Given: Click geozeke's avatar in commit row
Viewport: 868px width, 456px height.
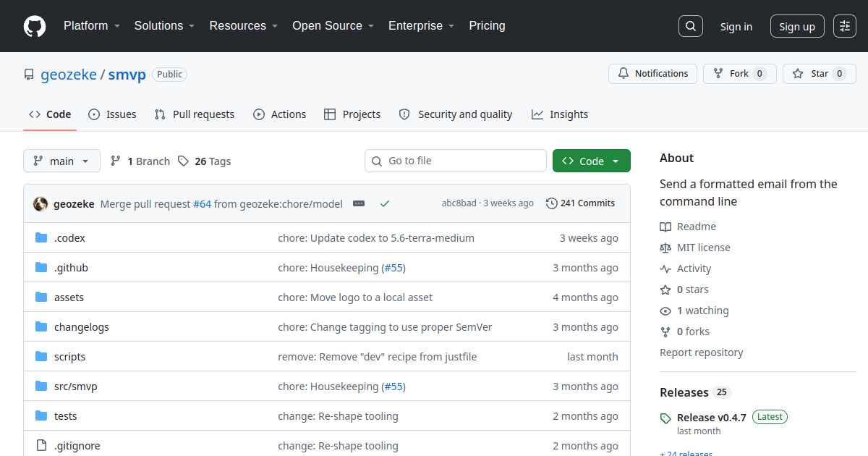Looking at the screenshot, I should [x=41, y=204].
